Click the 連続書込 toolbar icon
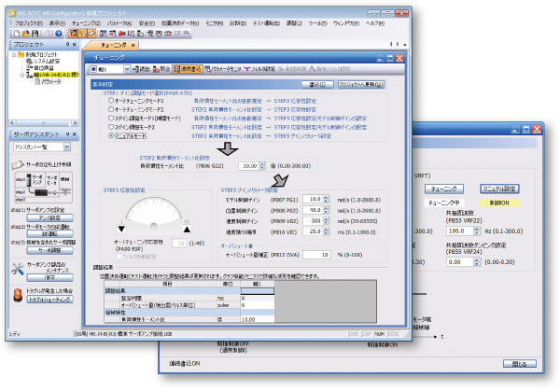 point(188,69)
